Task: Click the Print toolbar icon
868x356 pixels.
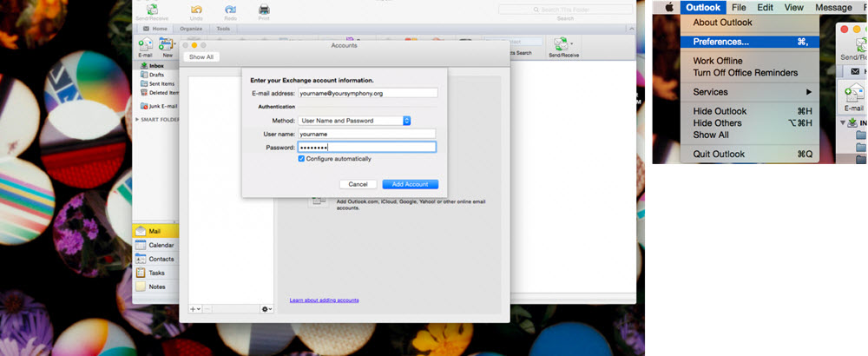Action: (x=264, y=10)
